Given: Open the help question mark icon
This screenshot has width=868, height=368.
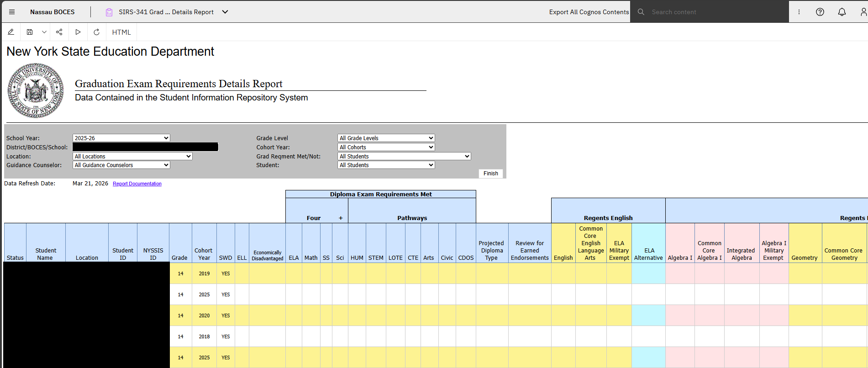Looking at the screenshot, I should click(820, 12).
